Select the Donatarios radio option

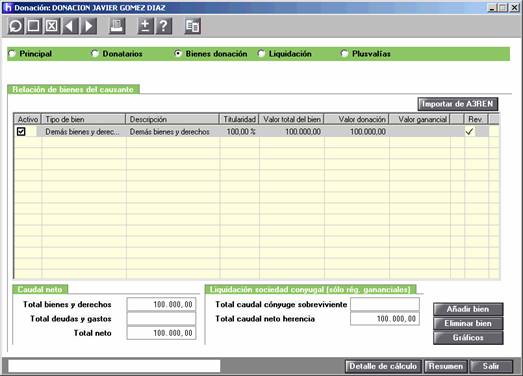pos(95,54)
